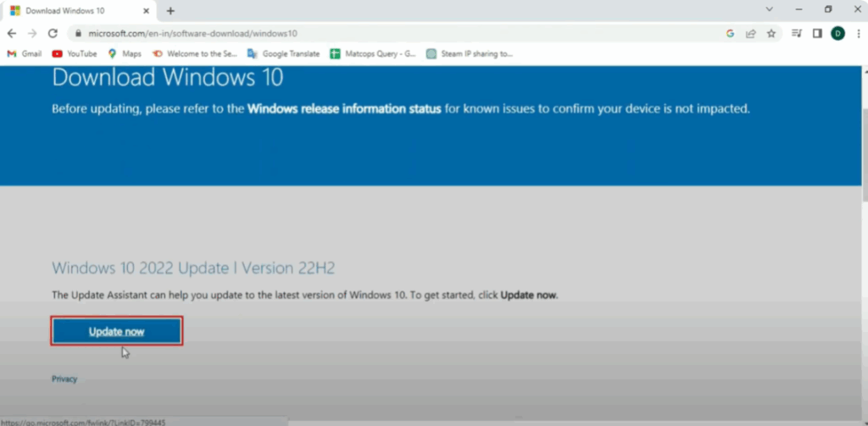Click the Update now button
Image resolution: width=868 pixels, height=426 pixels.
point(117,331)
